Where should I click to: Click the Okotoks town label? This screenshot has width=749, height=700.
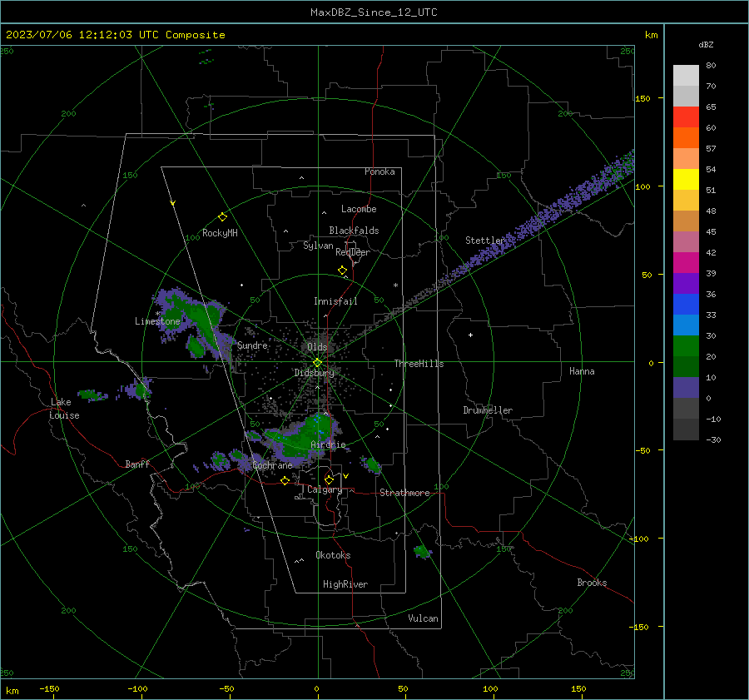[x=333, y=555]
